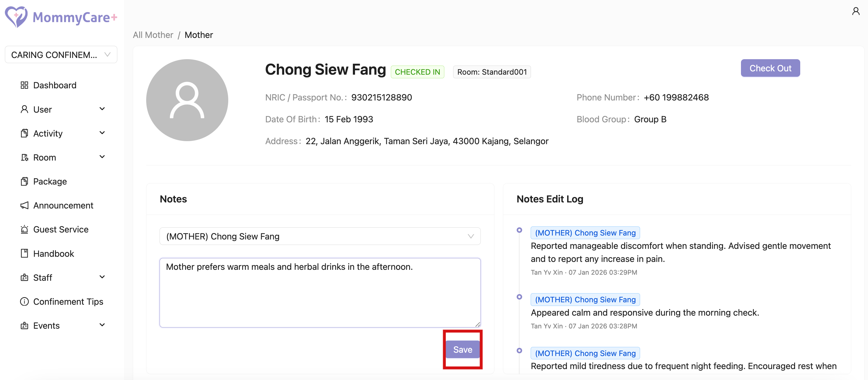Click the Dashboard grid icon
This screenshot has height=380, width=868.
[x=24, y=85]
